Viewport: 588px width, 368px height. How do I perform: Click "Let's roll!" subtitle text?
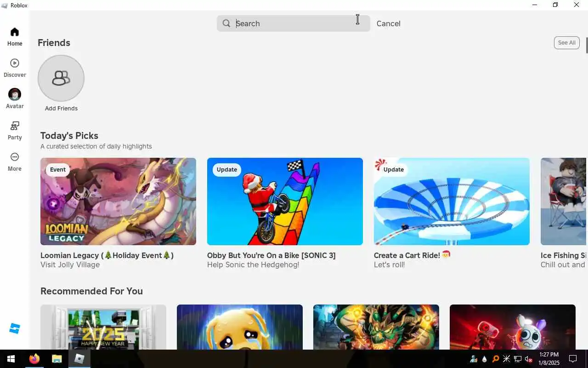389,265
